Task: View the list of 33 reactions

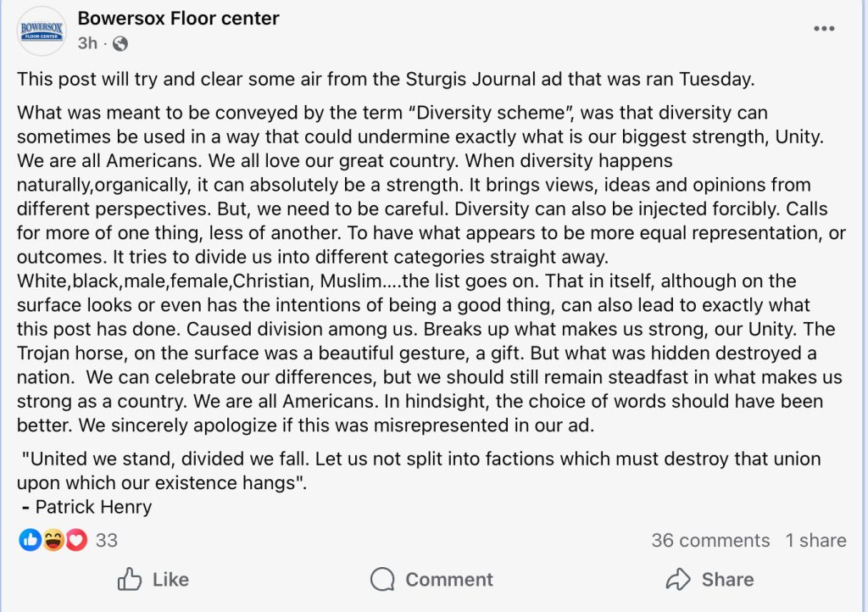Action: (106, 540)
